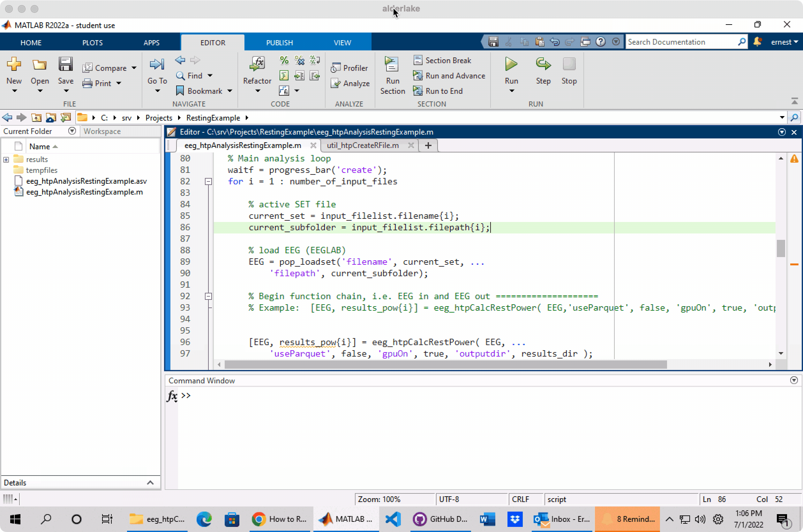This screenshot has width=803, height=532.
Task: Click the Run green play icon
Action: 511,64
